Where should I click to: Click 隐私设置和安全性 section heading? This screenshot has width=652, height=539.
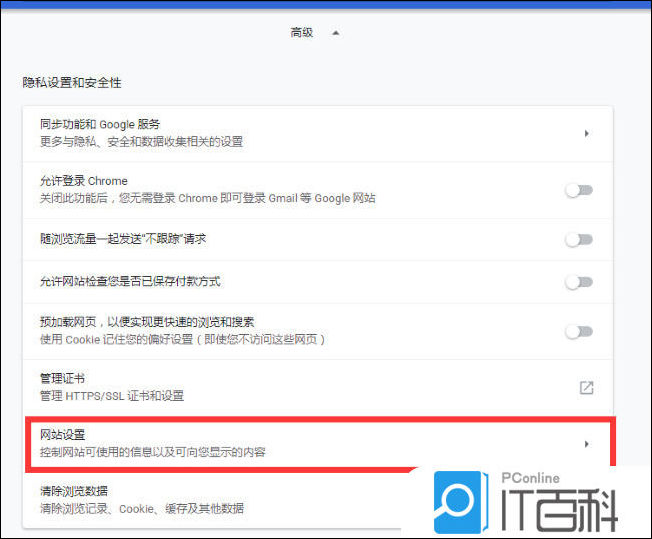(72, 83)
